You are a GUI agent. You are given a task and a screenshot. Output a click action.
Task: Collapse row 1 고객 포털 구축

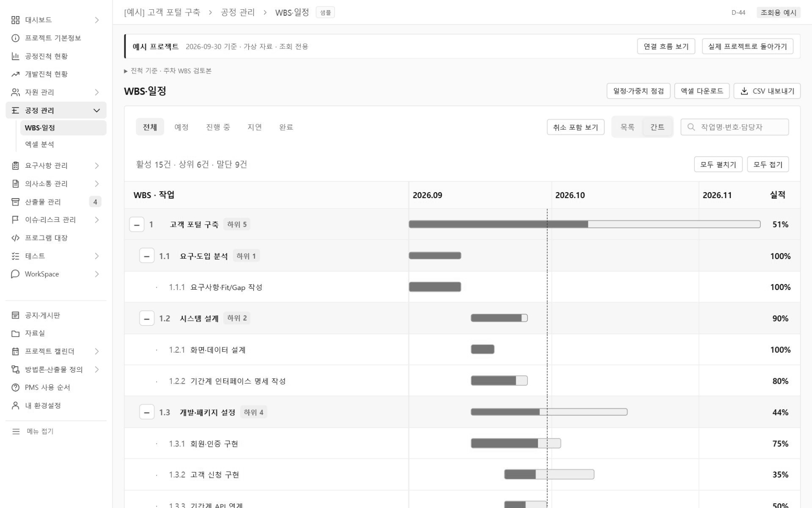tap(137, 225)
